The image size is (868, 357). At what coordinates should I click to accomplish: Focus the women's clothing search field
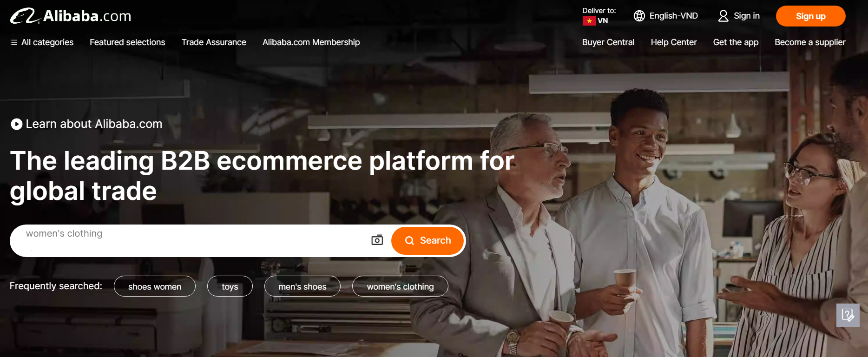(x=195, y=240)
